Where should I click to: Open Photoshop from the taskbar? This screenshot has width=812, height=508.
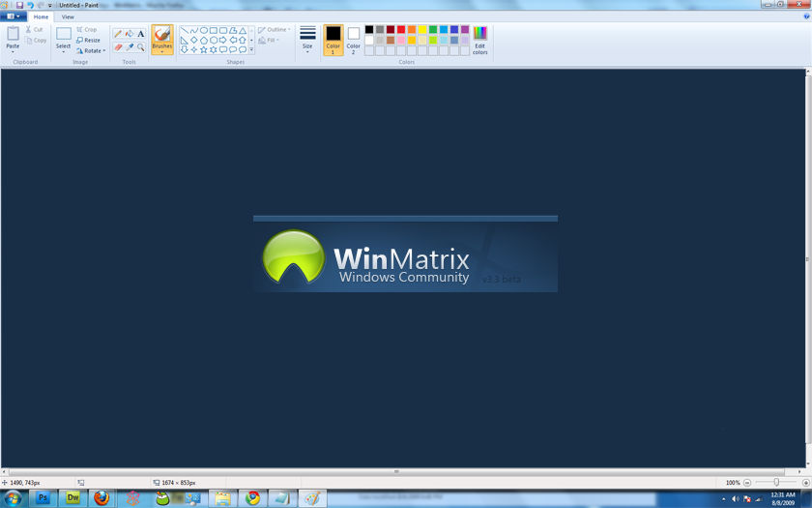click(x=43, y=498)
